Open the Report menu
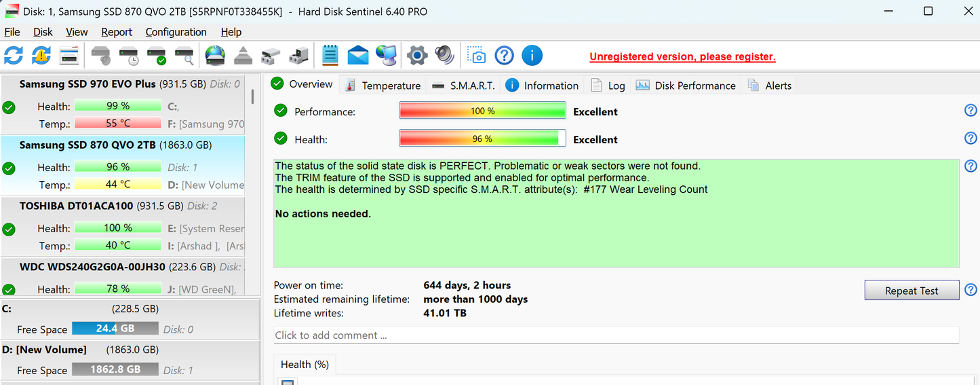Viewport: 980px width, 385px height. (x=117, y=32)
